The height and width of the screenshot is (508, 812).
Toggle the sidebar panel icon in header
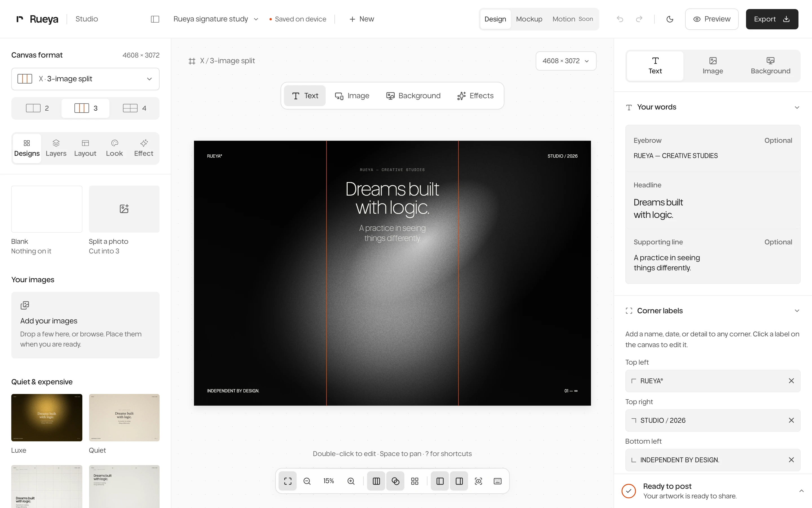(155, 19)
